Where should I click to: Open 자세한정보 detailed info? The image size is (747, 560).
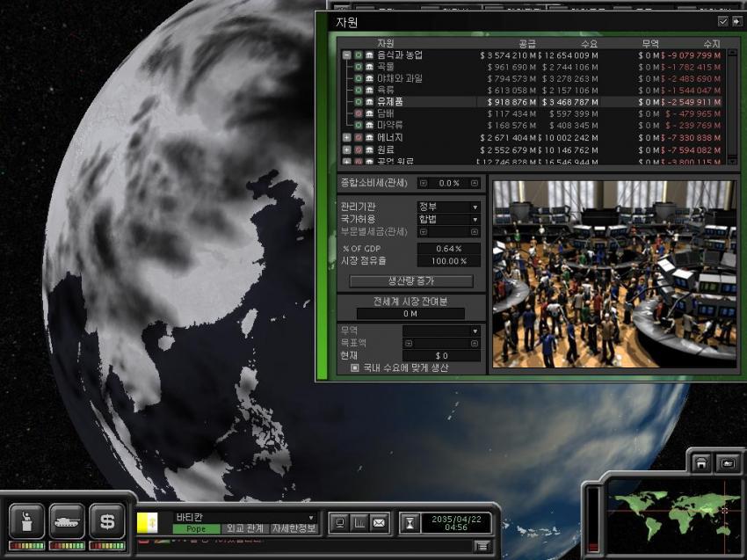point(294,529)
